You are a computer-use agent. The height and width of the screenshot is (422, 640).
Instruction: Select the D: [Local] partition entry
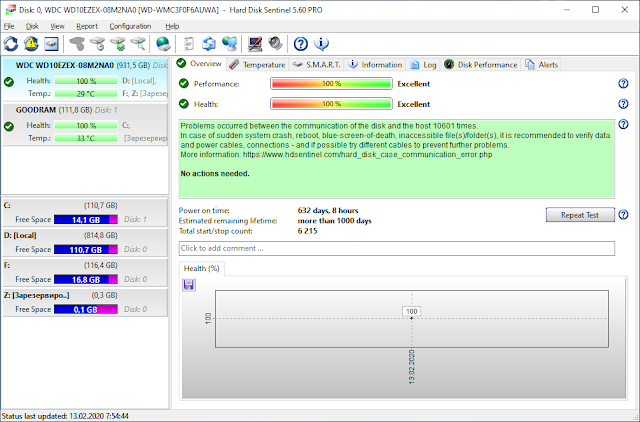point(85,242)
